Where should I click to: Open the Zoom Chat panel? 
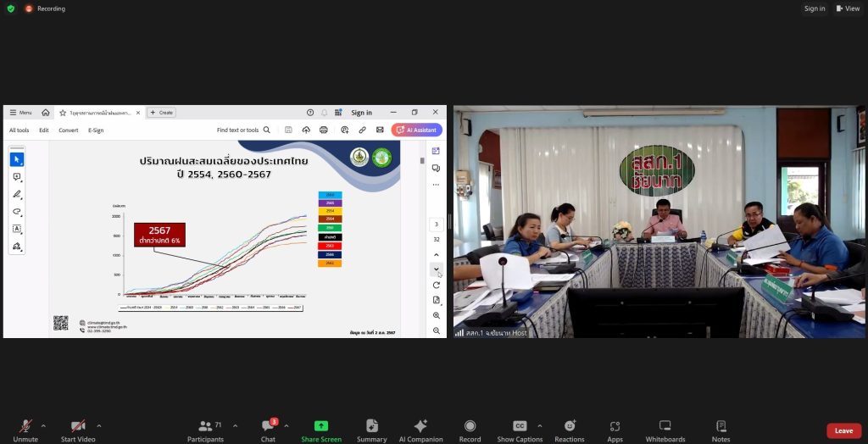point(269,431)
